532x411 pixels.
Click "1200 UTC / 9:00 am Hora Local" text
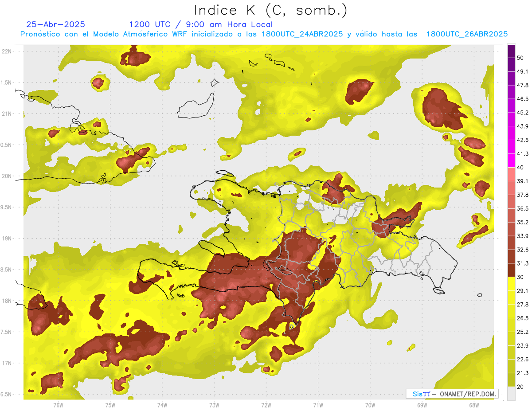click(201, 24)
